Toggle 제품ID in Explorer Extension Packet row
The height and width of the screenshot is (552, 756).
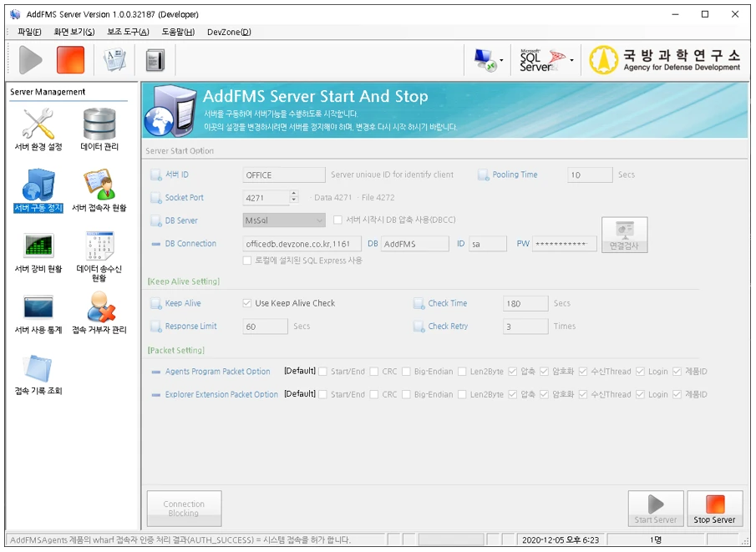pos(677,394)
